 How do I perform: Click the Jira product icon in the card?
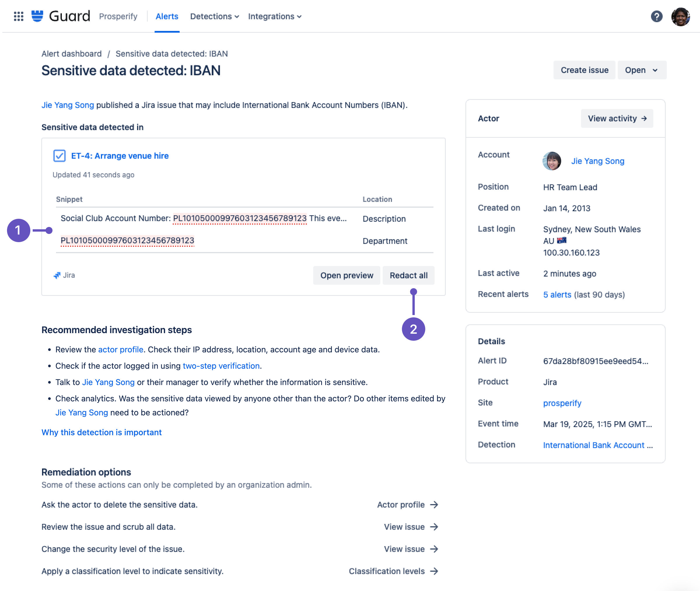coord(57,275)
